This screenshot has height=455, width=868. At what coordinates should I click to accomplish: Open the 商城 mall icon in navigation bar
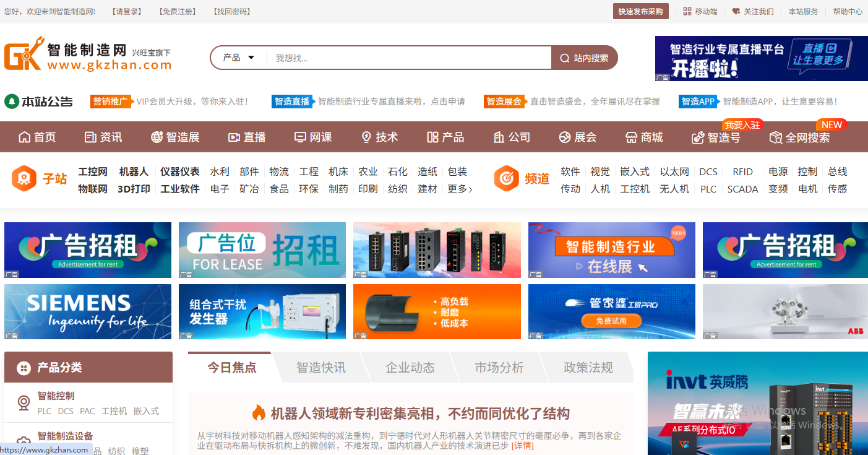tap(630, 137)
